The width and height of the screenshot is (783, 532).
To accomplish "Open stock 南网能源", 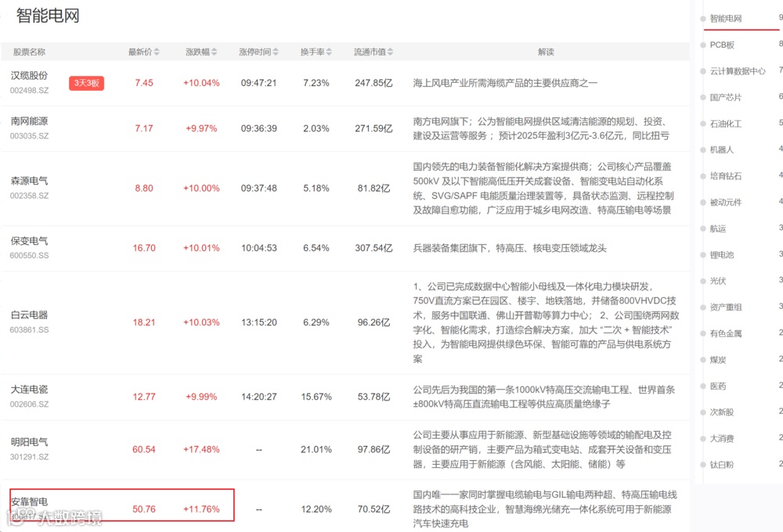I will [30, 120].
